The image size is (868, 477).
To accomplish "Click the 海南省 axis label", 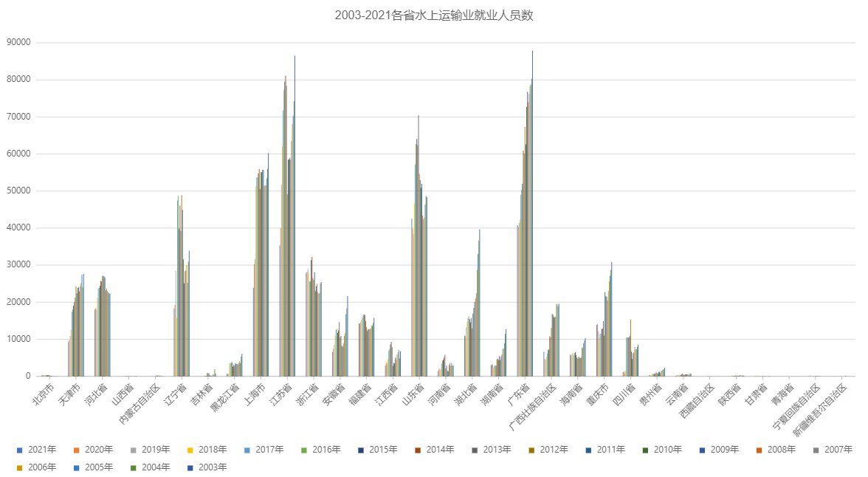I will click(x=573, y=394).
